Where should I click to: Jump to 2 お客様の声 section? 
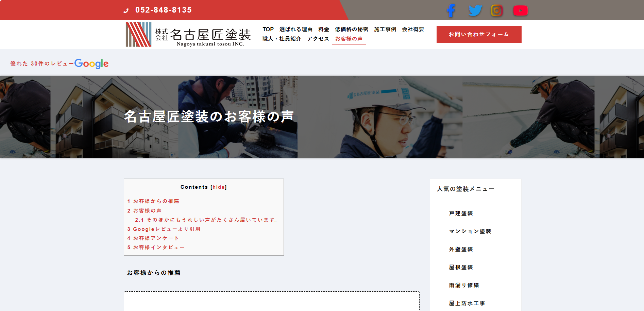point(145,211)
